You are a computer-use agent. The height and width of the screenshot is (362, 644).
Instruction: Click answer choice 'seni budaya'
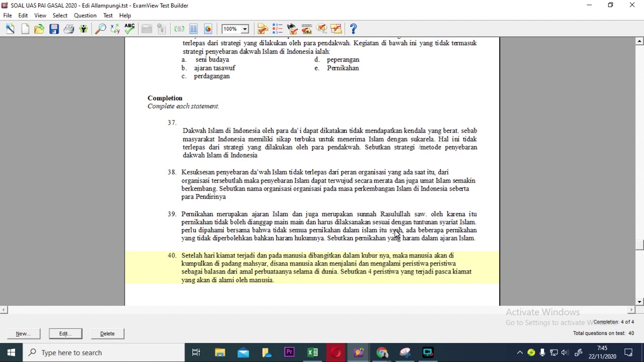(212, 60)
